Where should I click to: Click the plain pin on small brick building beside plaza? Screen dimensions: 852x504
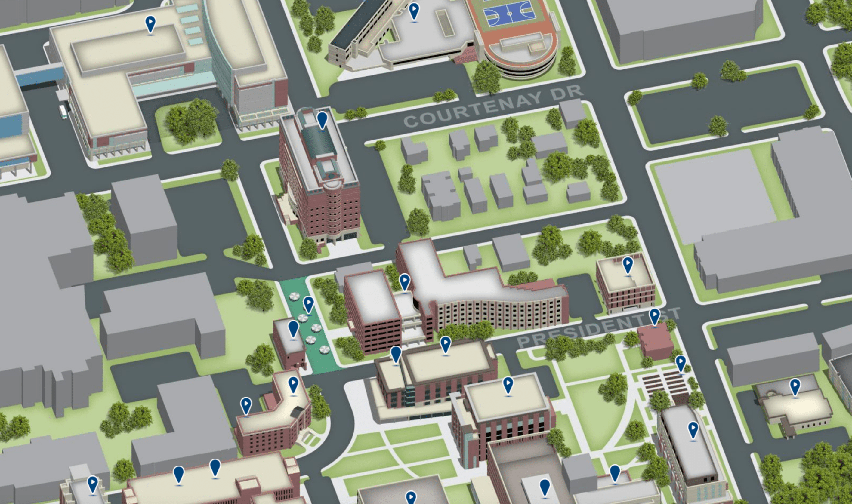[x=293, y=329]
